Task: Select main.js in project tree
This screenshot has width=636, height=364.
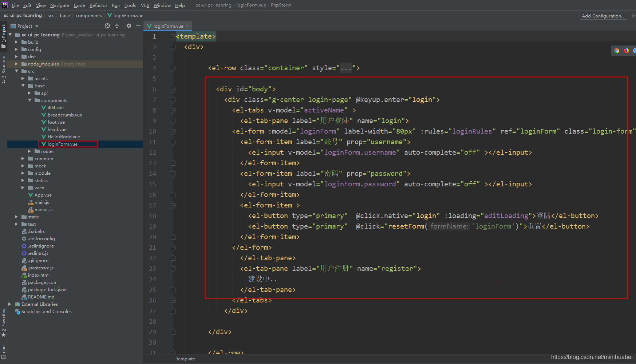Action: pyautogui.click(x=39, y=202)
